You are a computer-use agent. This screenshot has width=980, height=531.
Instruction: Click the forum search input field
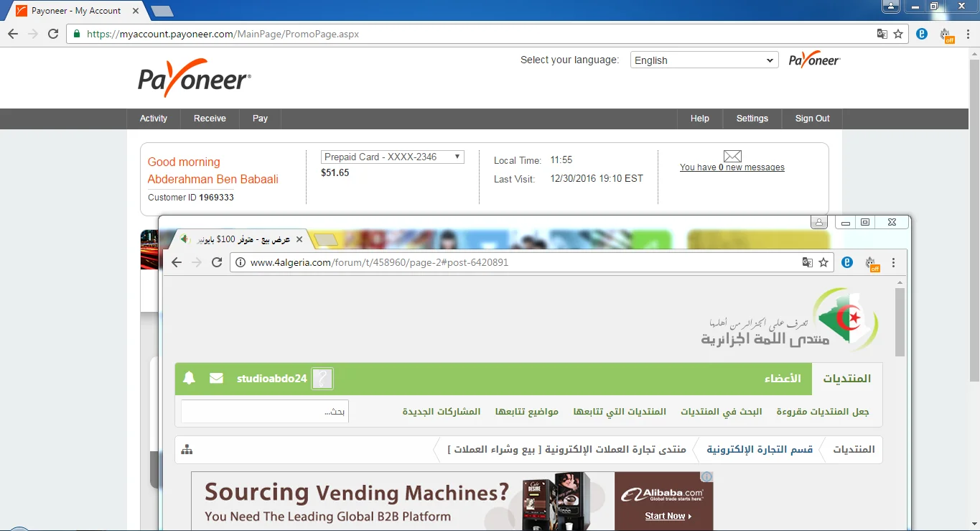pyautogui.click(x=264, y=412)
